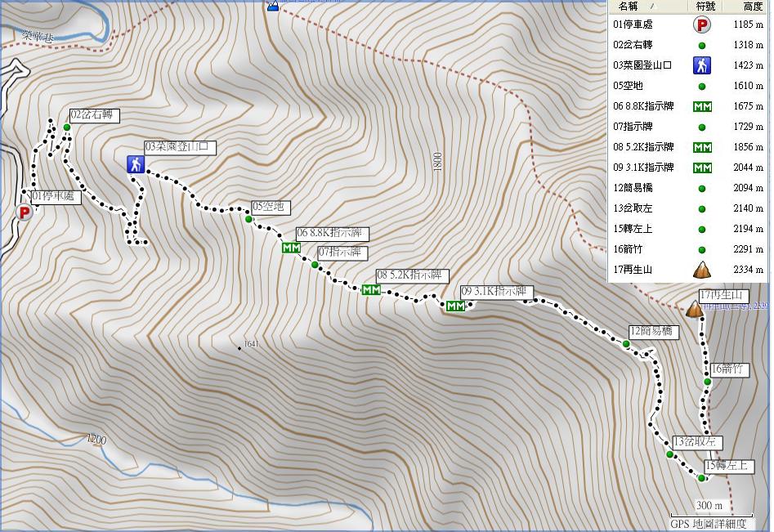Click the green dot symbol in the 15轉左上 legend row

point(702,230)
